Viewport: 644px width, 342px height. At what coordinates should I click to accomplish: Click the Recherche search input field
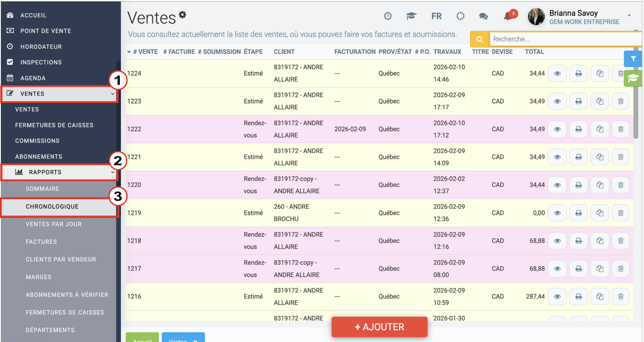pos(566,39)
